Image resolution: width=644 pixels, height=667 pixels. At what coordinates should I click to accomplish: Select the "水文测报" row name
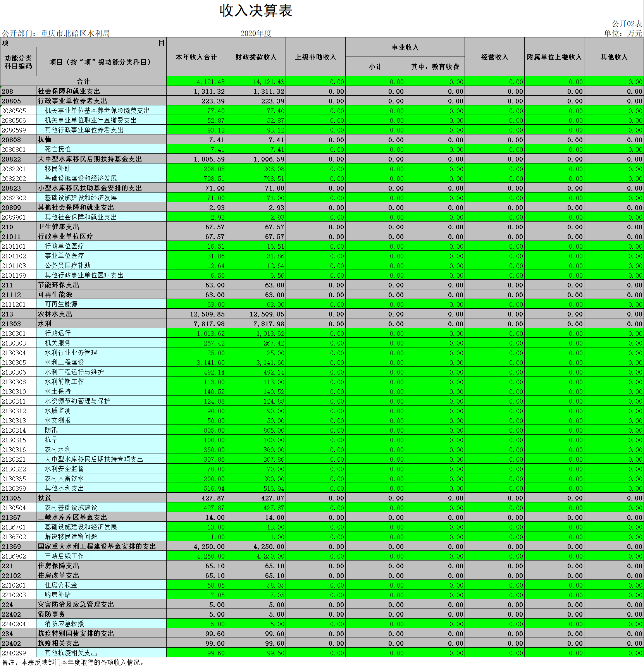pos(58,420)
